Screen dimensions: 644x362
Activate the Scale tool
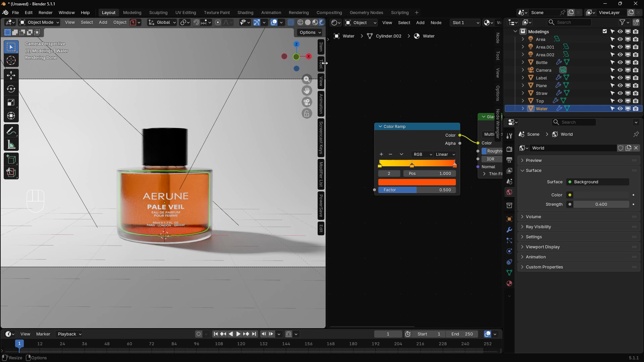pos(11,102)
